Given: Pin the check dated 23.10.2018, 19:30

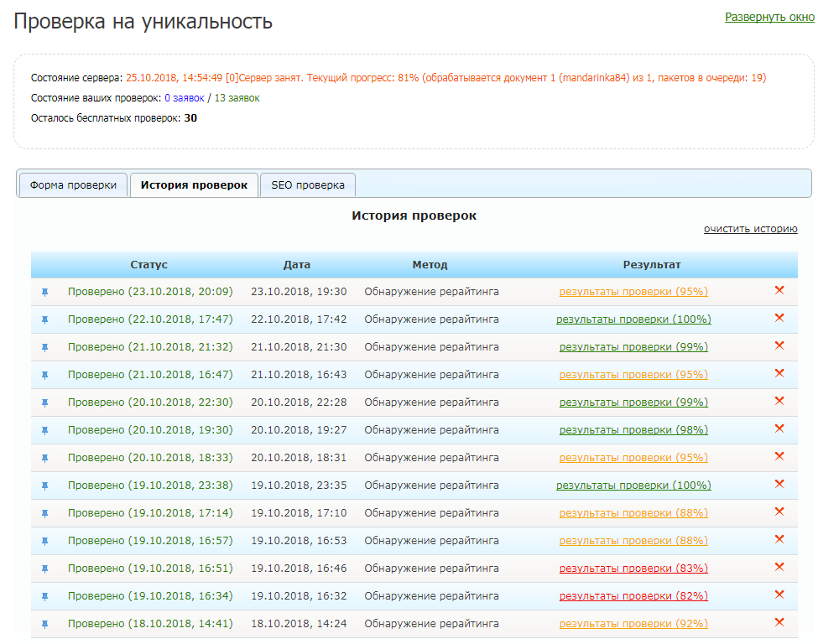Looking at the screenshot, I should pos(44,292).
